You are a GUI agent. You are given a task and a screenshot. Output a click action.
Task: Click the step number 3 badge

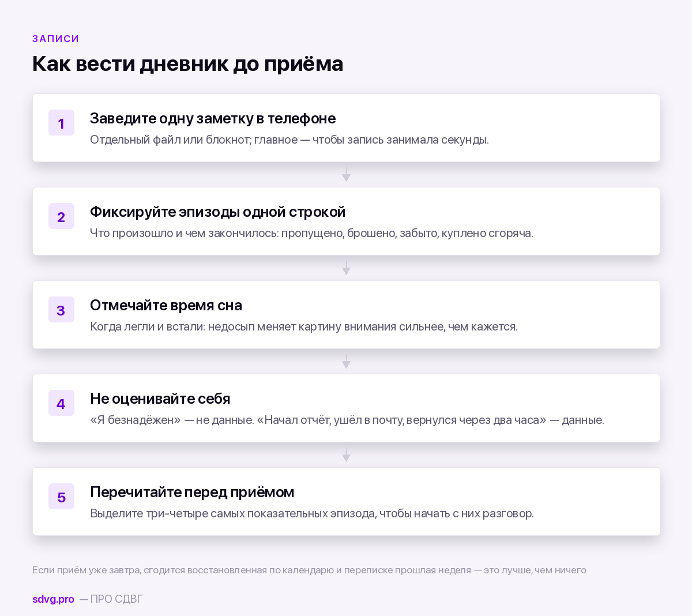pyautogui.click(x=61, y=310)
